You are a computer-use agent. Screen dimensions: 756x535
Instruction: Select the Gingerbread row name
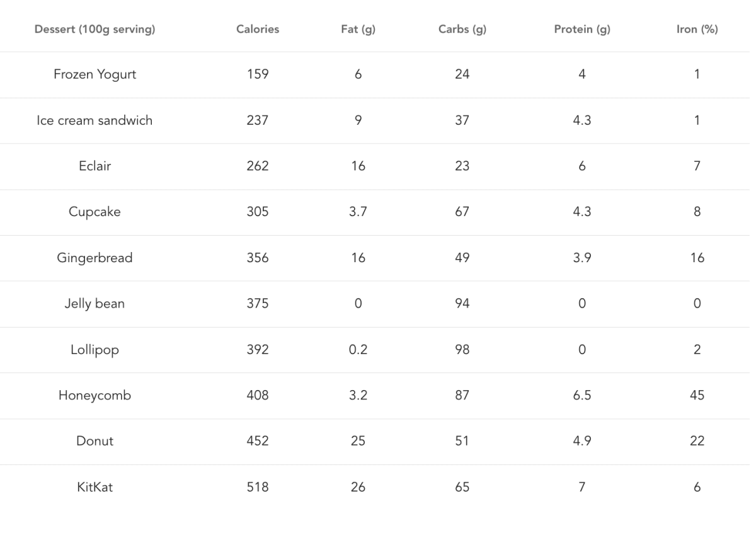click(95, 258)
